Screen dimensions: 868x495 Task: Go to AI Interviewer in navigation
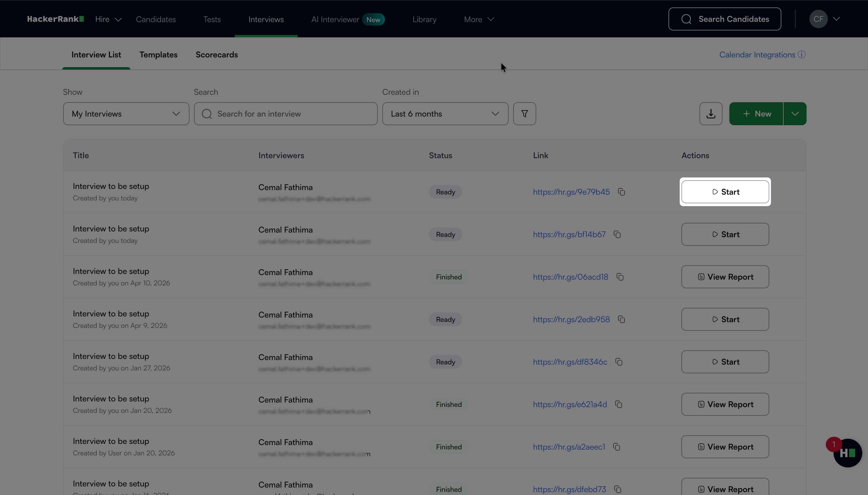335,19
